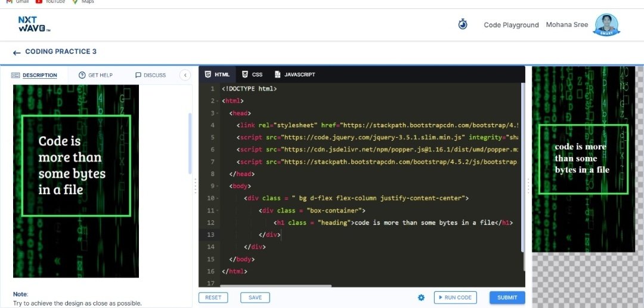Open the timer stopwatch icon
This screenshot has height=308, width=644.
click(463, 24)
